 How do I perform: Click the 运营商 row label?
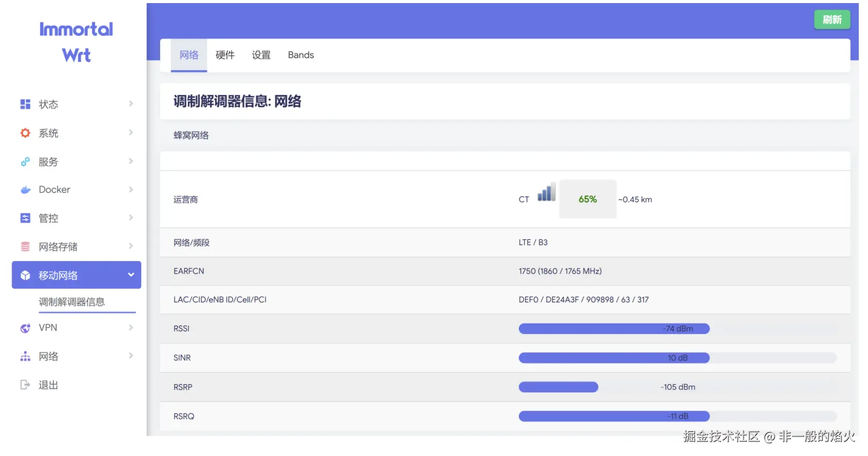(185, 200)
